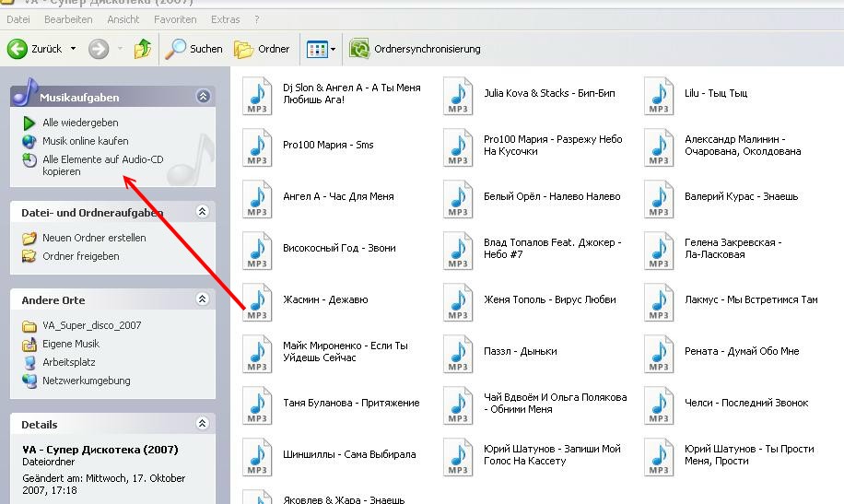Open VA_Super_disco_2007 folder link
This screenshot has height=504, width=844.
[x=91, y=326]
